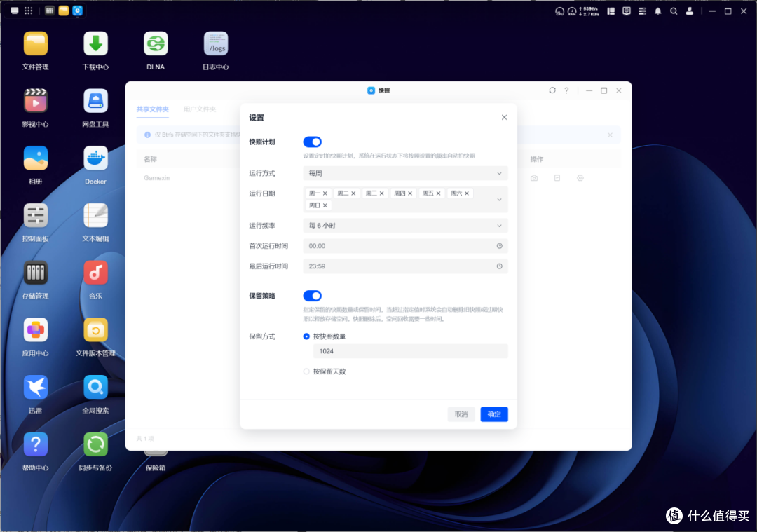Open the 控制面板 control panel

(x=35, y=216)
